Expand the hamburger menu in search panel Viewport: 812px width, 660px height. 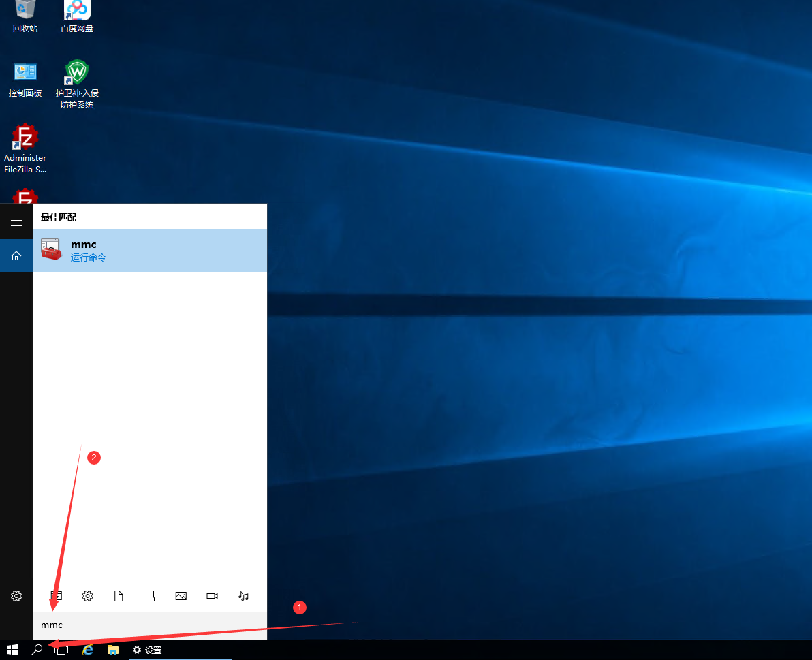16,223
